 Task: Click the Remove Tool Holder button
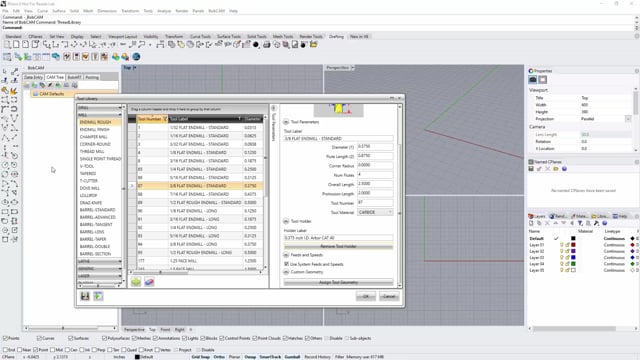338,246
